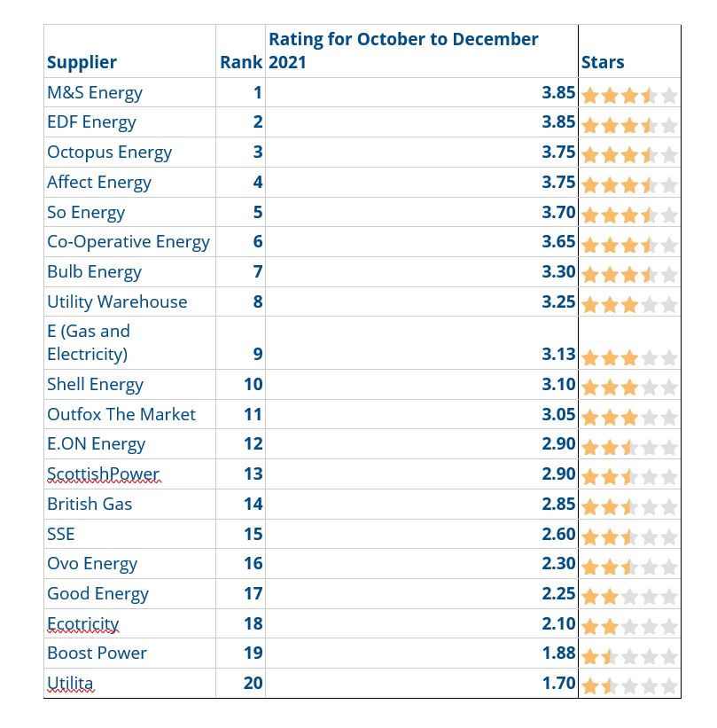Click the stars for Boost Power

(x=629, y=656)
